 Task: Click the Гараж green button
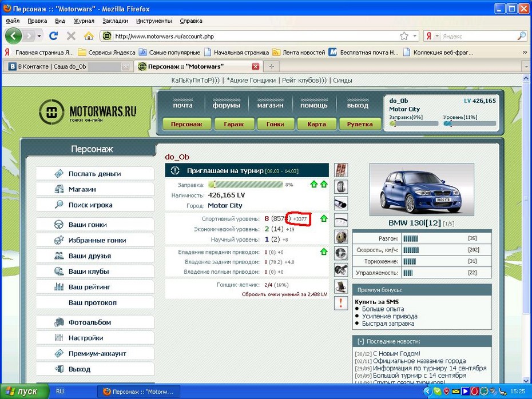[234, 124]
